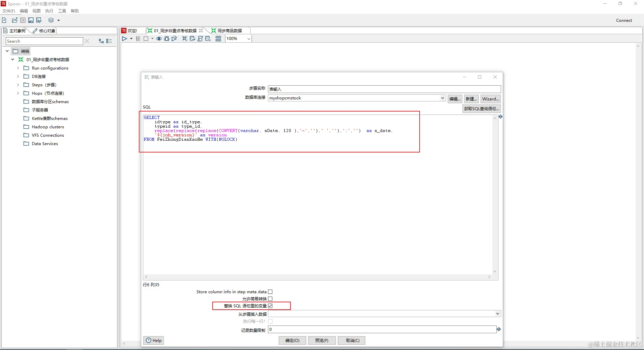The height and width of the screenshot is (350, 644).
Task: Collapse the 01_同步非重点考核数据 tree node
Action: tap(13, 59)
